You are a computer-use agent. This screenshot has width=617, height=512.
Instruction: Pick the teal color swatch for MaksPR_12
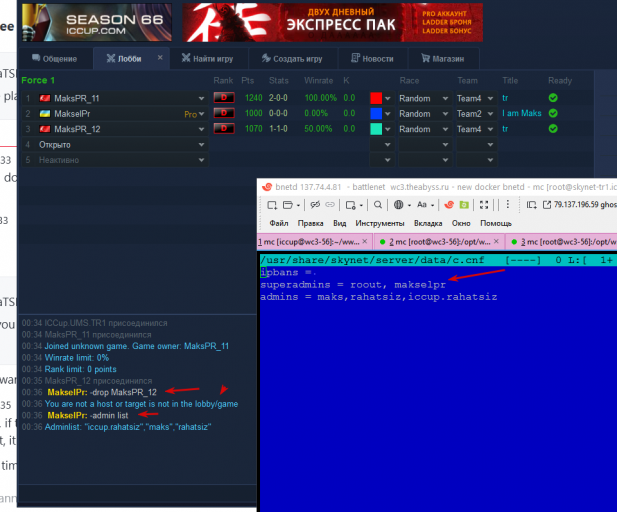376,129
